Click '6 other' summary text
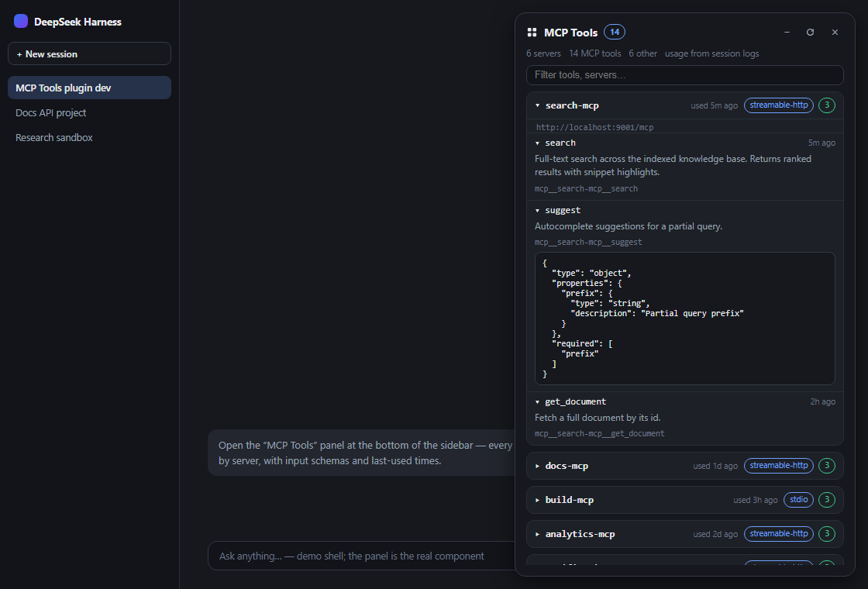This screenshot has width=868, height=589. click(642, 53)
